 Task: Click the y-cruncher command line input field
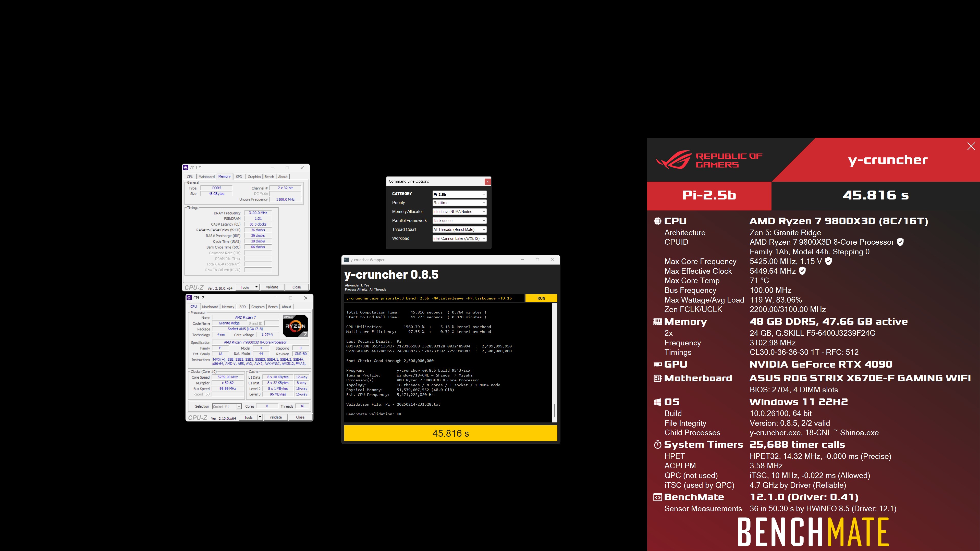tap(434, 298)
